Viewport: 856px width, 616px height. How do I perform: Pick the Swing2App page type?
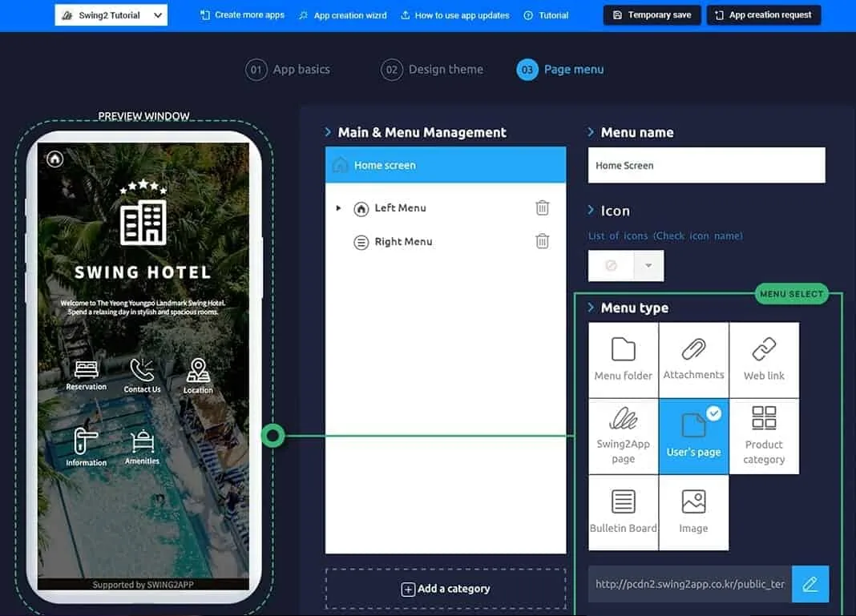[x=623, y=436]
